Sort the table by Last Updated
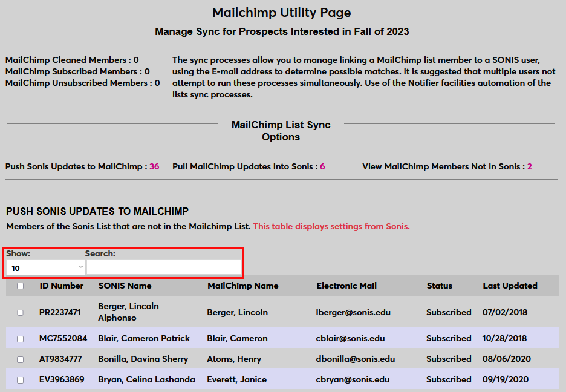This screenshot has height=392, width=566. point(510,286)
